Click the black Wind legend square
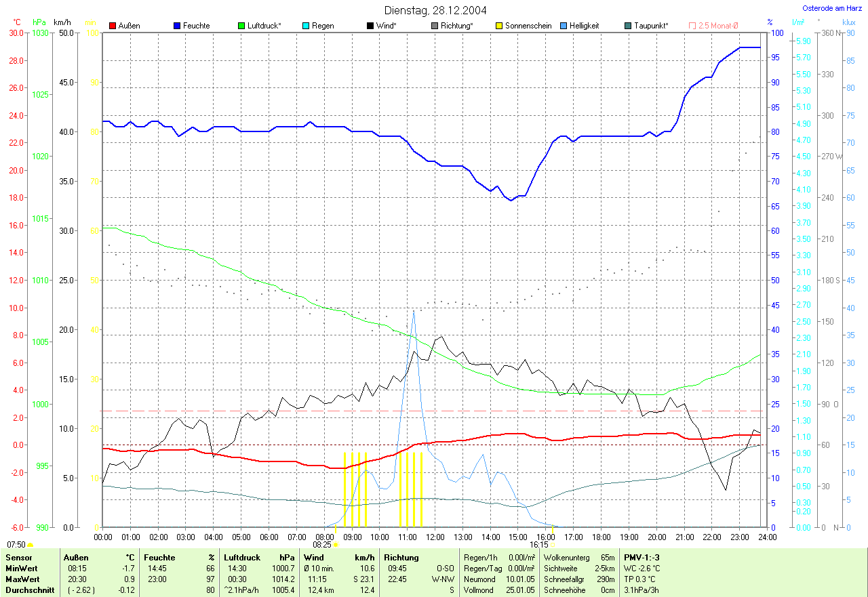The image size is (868, 597). pyautogui.click(x=370, y=26)
